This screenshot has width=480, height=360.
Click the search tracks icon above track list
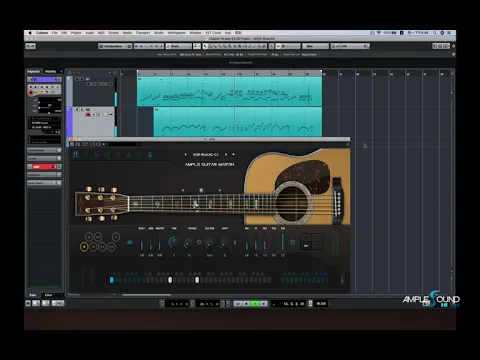(114, 72)
